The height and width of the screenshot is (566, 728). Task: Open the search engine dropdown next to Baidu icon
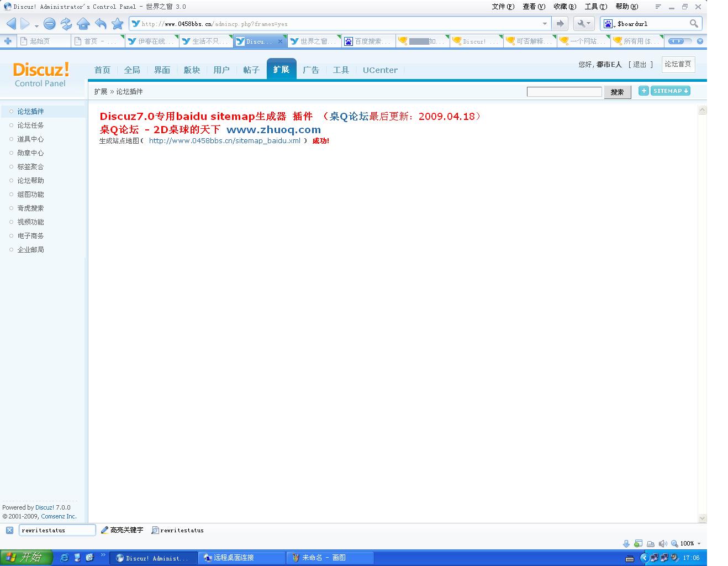[x=615, y=25]
